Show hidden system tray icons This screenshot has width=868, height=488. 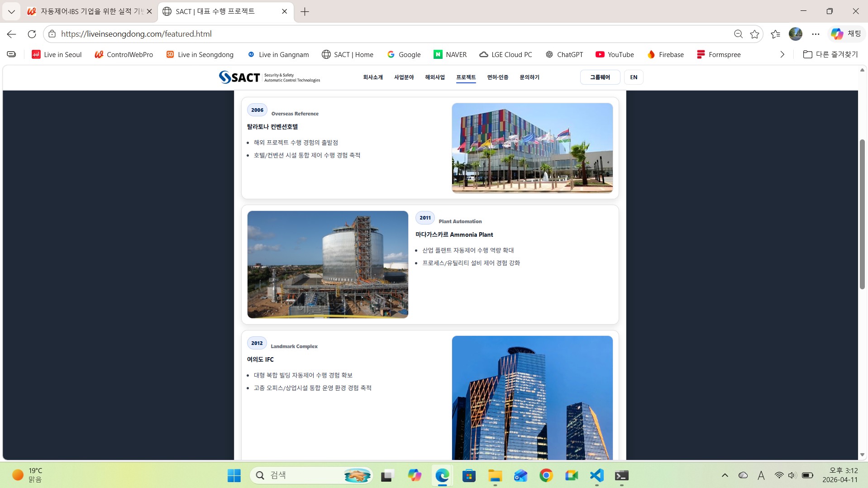(725, 475)
